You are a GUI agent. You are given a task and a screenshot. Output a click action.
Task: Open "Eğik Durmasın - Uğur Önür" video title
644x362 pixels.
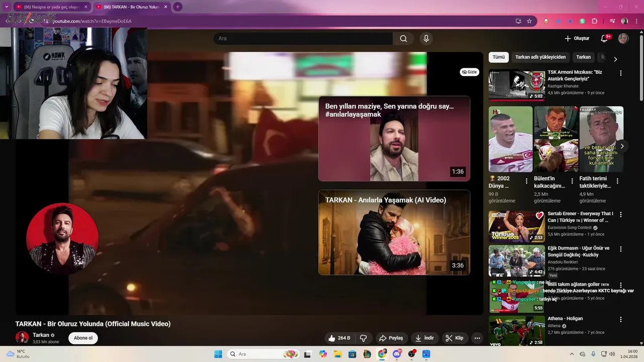(579, 251)
